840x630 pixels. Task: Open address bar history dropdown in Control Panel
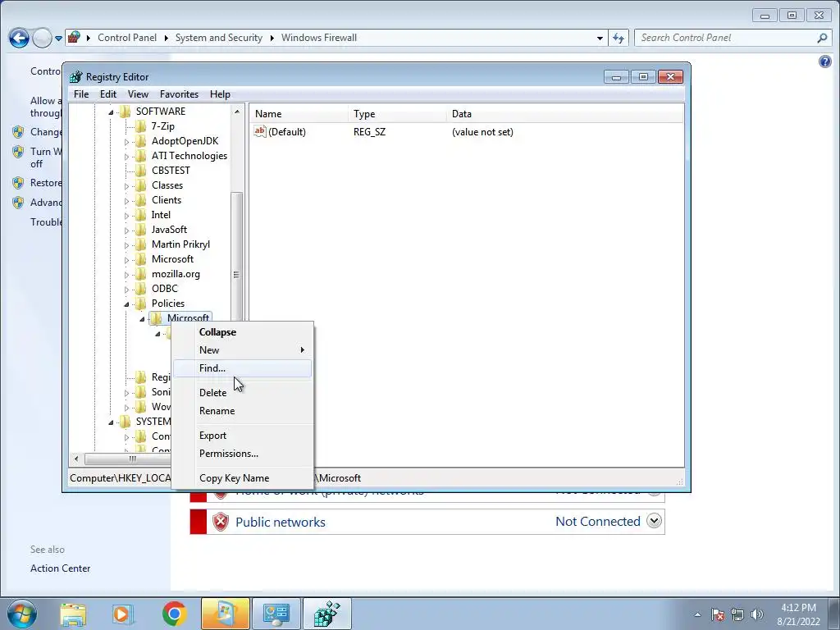600,38
